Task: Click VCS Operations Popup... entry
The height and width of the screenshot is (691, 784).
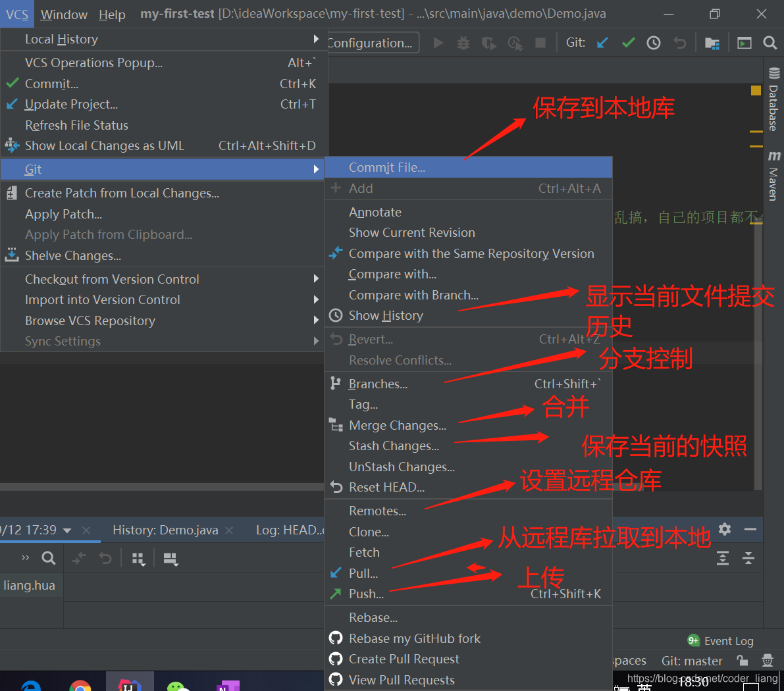Action: 163,63
